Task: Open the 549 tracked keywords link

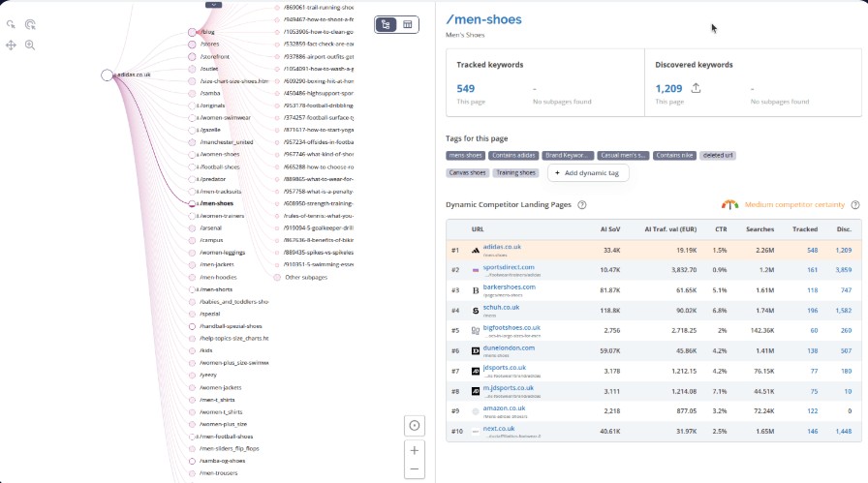Action: pos(466,88)
